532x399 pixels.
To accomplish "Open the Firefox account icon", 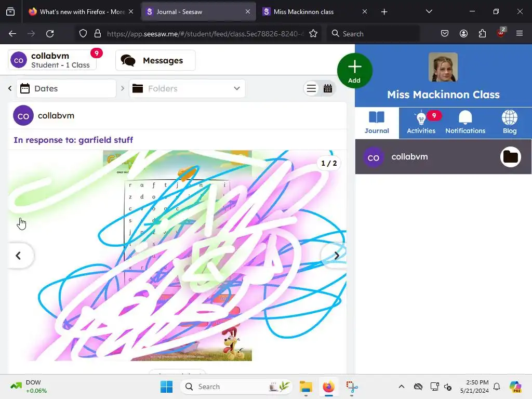I will pos(464,34).
